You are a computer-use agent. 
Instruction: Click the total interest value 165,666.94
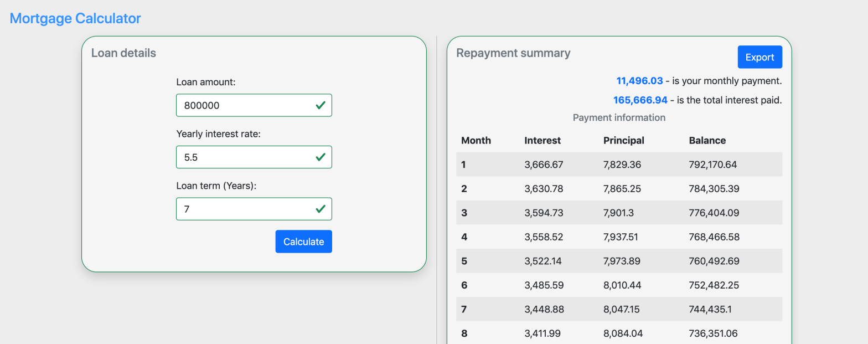coord(640,100)
